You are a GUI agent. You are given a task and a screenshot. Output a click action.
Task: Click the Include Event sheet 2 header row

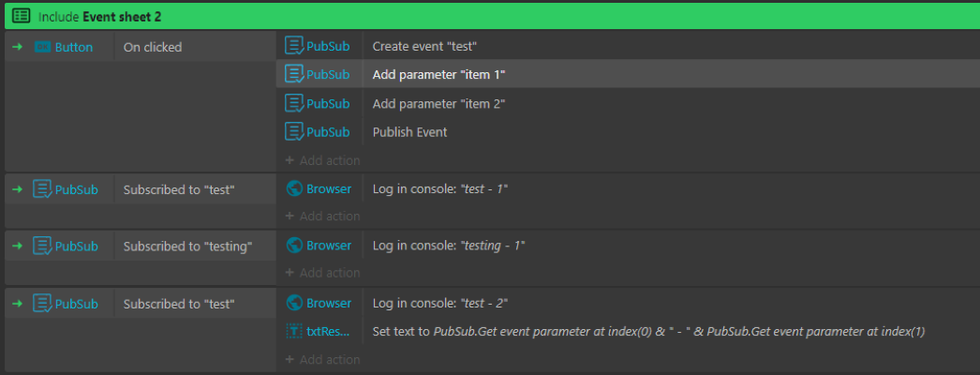(x=468, y=16)
